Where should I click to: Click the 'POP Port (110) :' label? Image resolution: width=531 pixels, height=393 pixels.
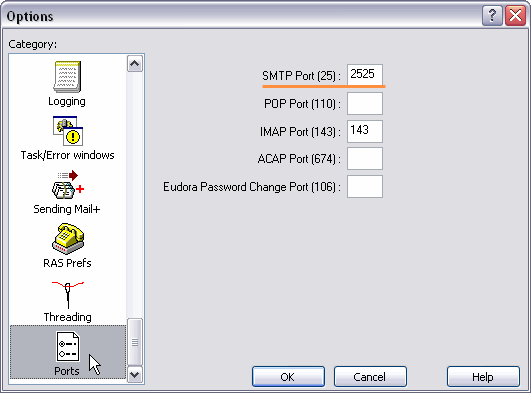(302, 104)
